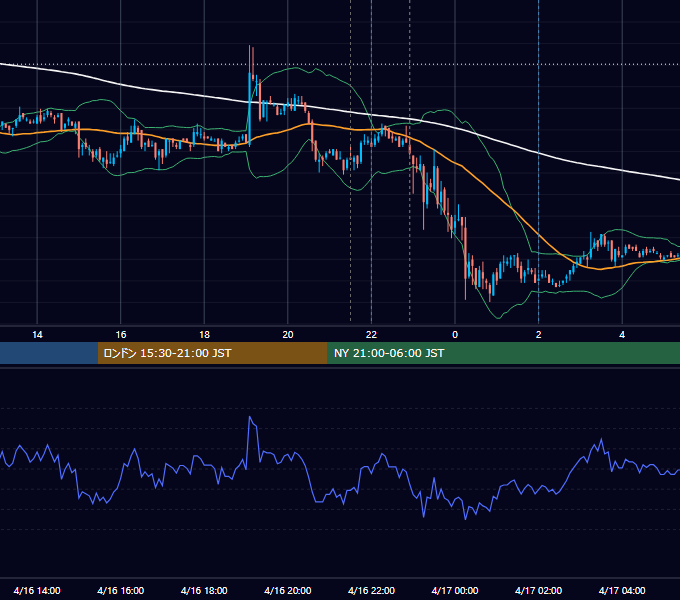Click the '4/16 18:00' indicator axis label
This screenshot has width=680, height=600.
coord(204,590)
